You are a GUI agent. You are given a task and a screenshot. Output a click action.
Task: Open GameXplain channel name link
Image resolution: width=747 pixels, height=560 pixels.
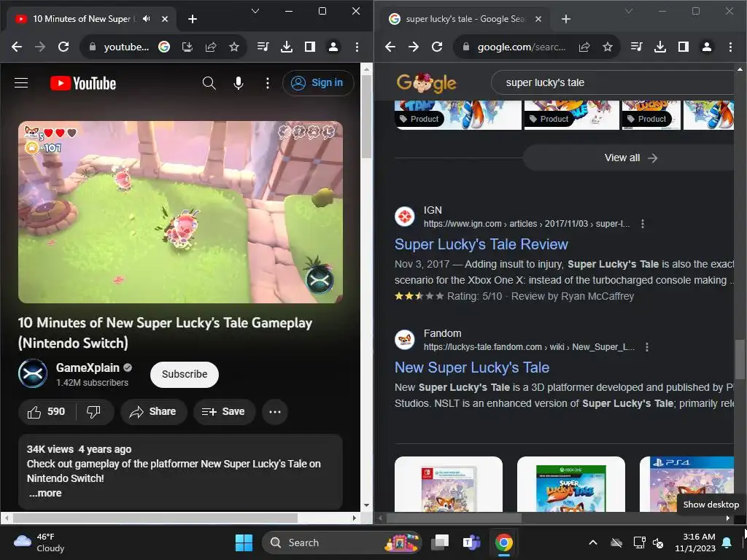pyautogui.click(x=88, y=367)
